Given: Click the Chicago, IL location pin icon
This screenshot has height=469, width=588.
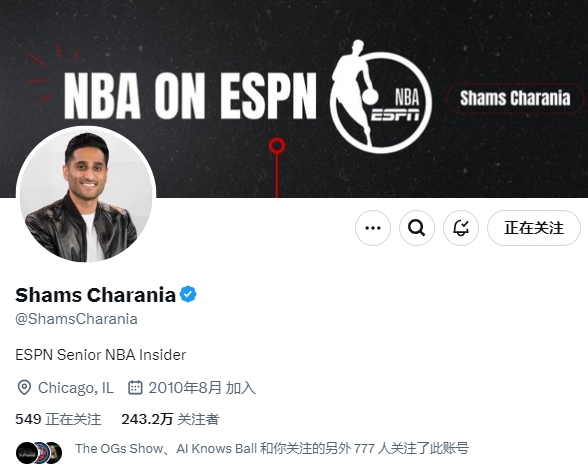Looking at the screenshot, I should click(x=24, y=388).
